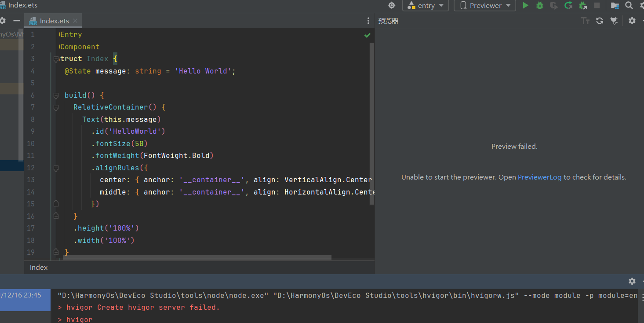Click the 'Preview failed.' message
This screenshot has width=644, height=323.
point(514,147)
